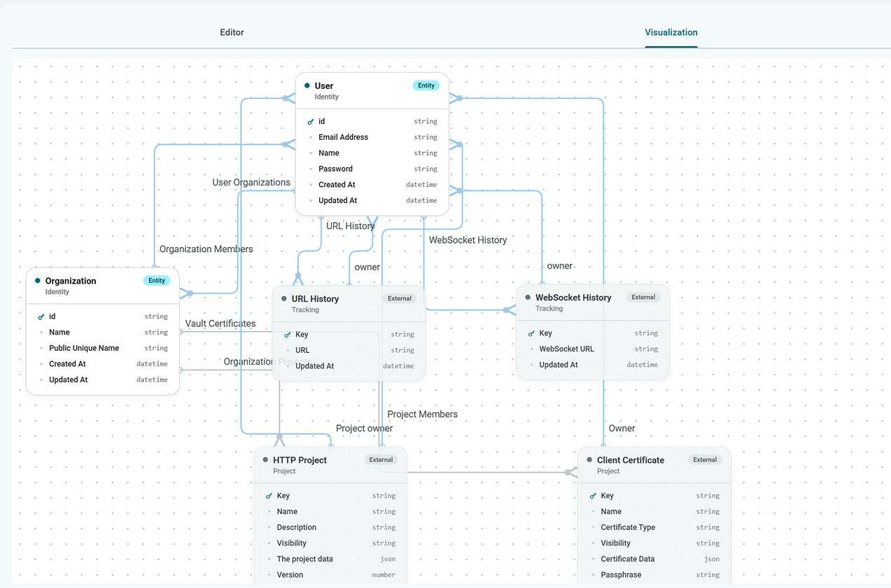
Task: Click the External badge on WebSocket History
Action: pyautogui.click(x=643, y=297)
